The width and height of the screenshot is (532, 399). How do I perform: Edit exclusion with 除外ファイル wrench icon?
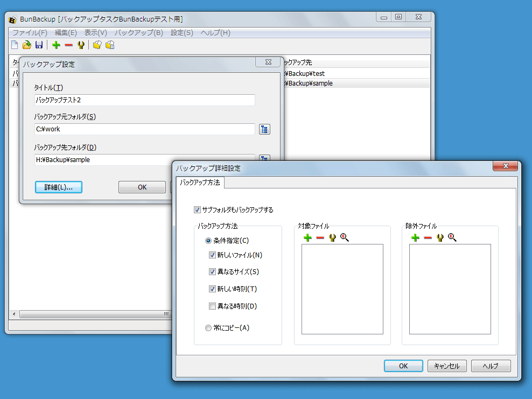440,237
